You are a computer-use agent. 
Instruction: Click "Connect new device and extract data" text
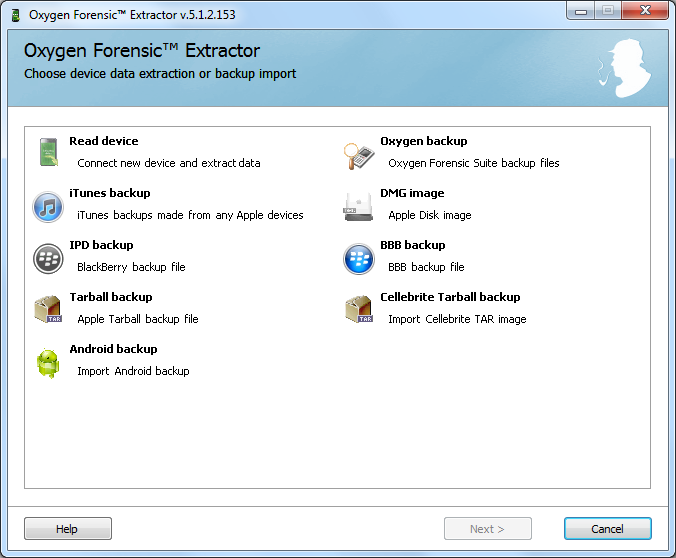click(x=169, y=163)
